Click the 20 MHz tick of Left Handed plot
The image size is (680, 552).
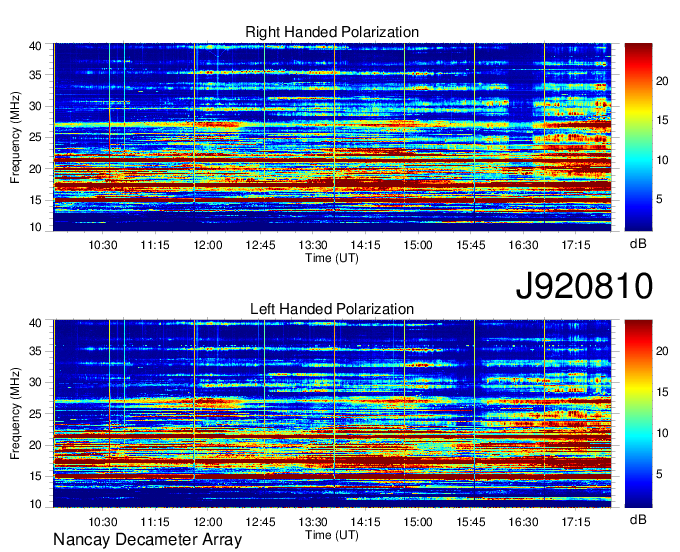click(x=35, y=445)
